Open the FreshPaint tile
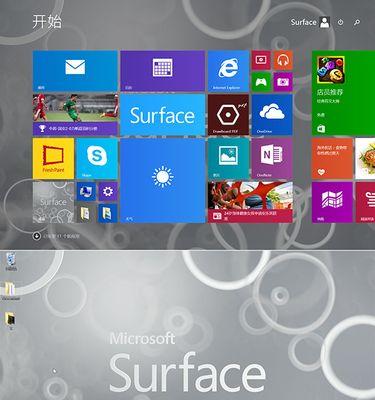The height and width of the screenshot is (400, 375). coord(53,159)
